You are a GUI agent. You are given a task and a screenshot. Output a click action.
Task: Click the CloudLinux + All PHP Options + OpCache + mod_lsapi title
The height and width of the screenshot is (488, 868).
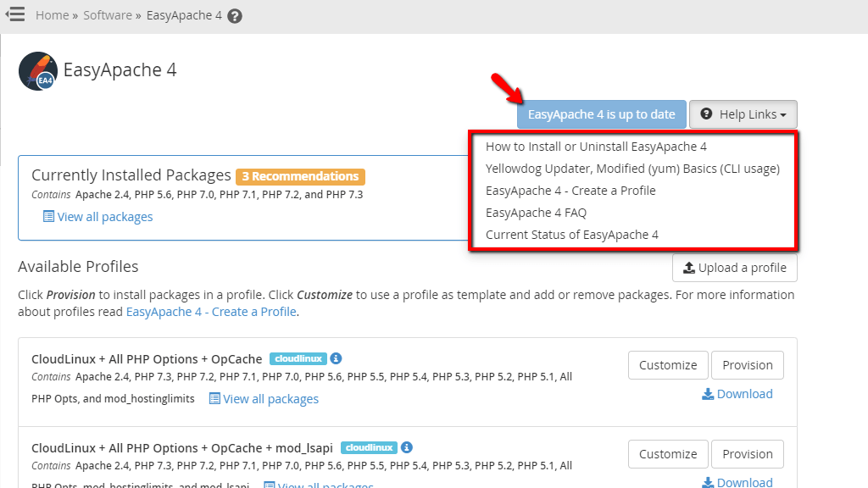tap(182, 447)
